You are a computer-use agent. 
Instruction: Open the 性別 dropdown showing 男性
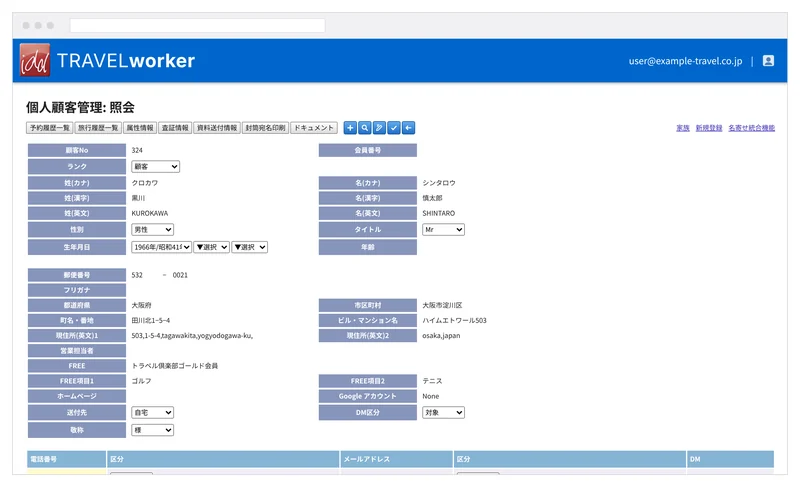coord(153,229)
